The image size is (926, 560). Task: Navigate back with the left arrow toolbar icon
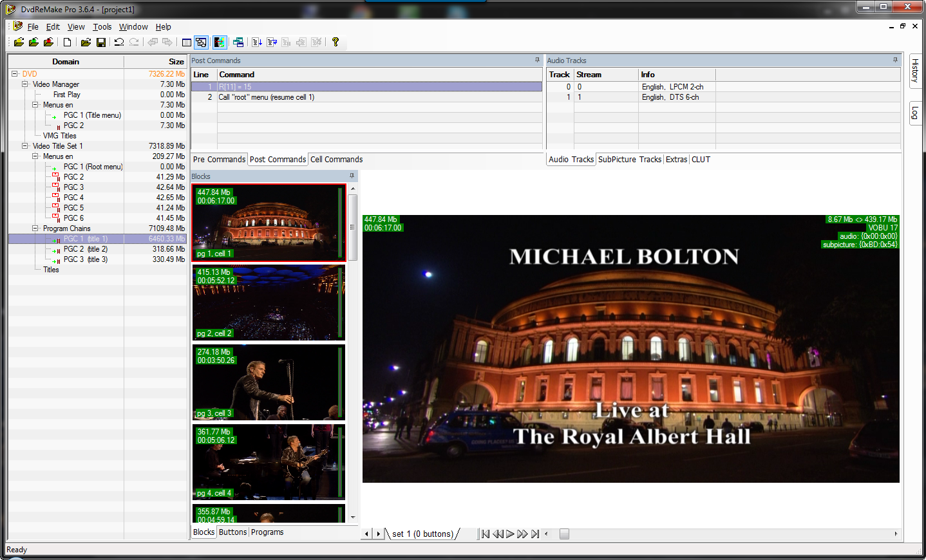coord(153,42)
